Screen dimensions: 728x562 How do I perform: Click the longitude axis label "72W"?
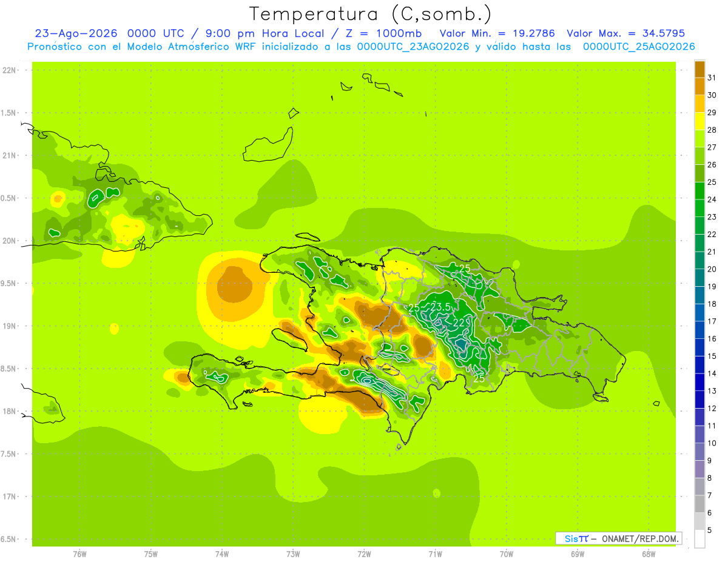(x=364, y=554)
